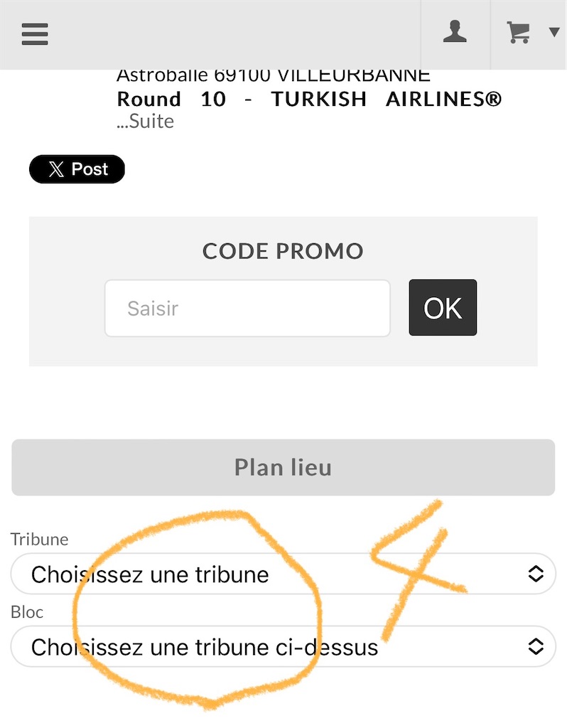567x728 pixels.
Task: Click the Tribune field label
Action: pos(40,539)
